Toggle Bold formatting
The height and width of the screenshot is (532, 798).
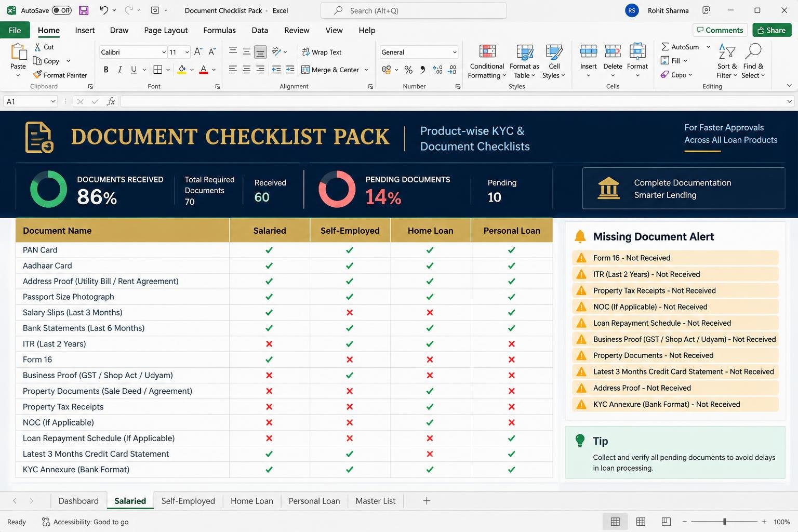pyautogui.click(x=106, y=70)
